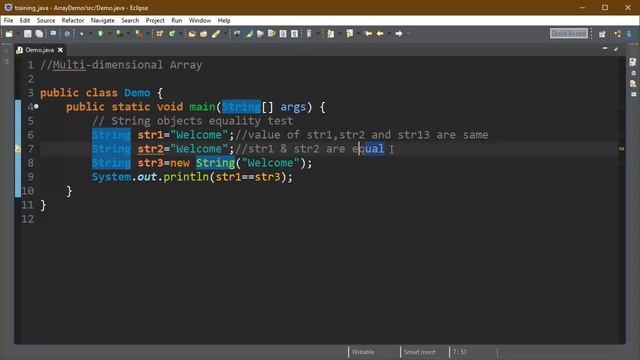Switch to the Java perspective icon

tap(629, 34)
